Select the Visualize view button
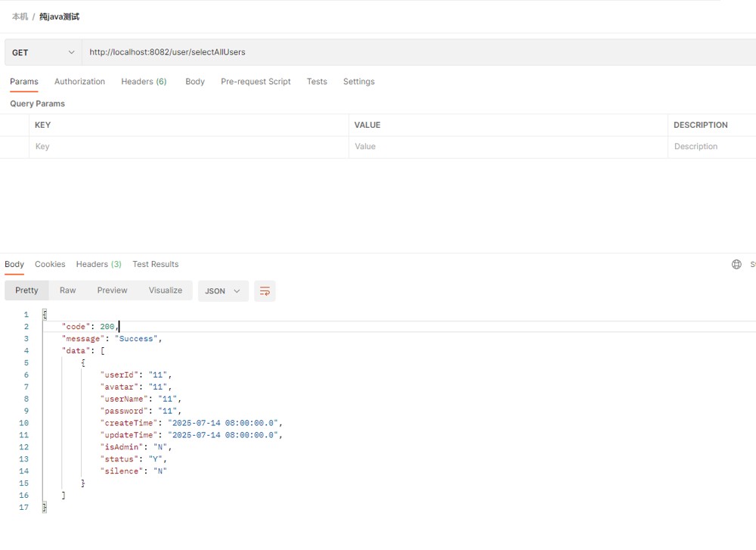Viewport: 756px width, 550px height. click(x=166, y=291)
